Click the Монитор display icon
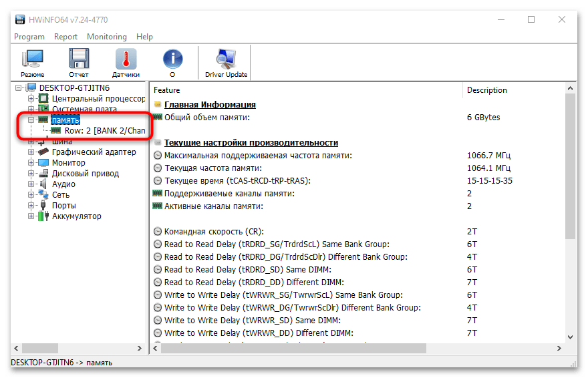 coord(43,162)
